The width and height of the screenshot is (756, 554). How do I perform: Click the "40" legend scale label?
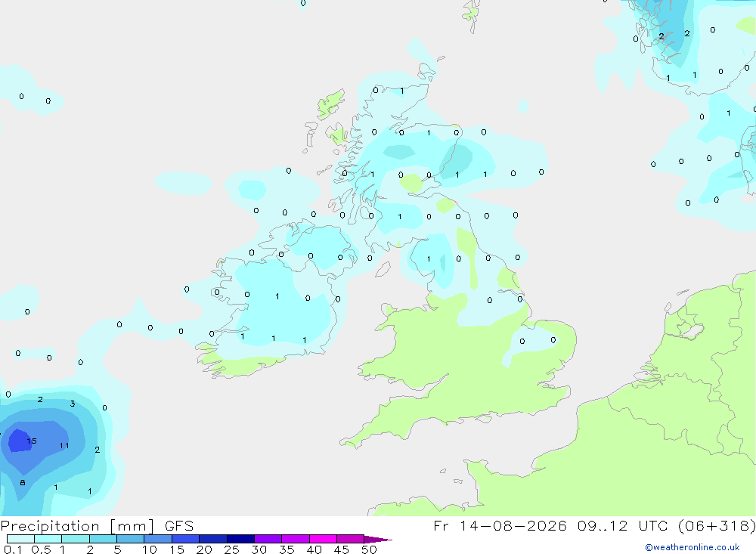314,549
